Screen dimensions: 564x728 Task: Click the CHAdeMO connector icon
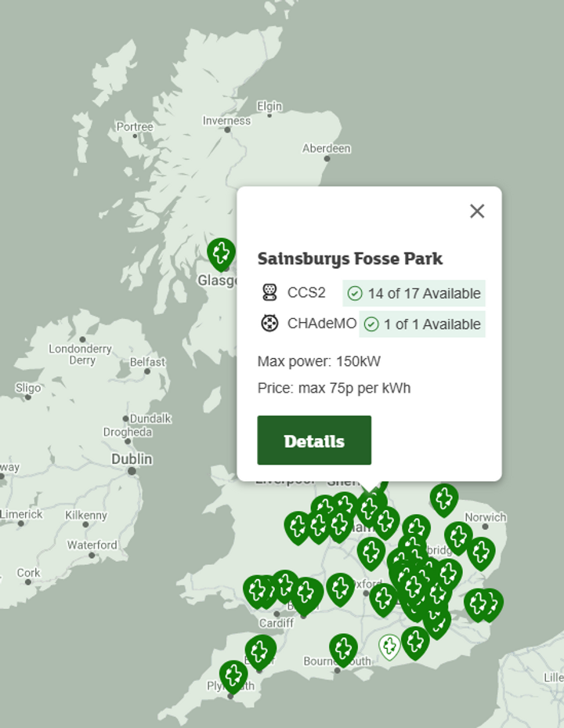[269, 323]
